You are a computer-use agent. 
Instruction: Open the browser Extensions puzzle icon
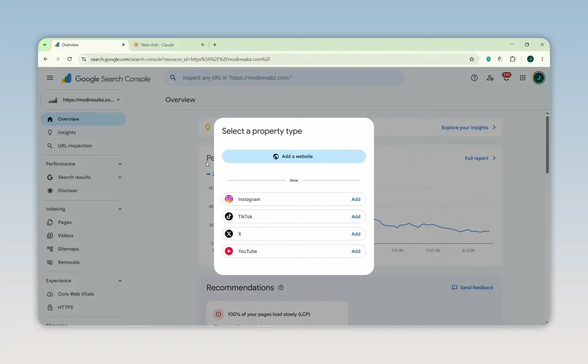[512, 59]
